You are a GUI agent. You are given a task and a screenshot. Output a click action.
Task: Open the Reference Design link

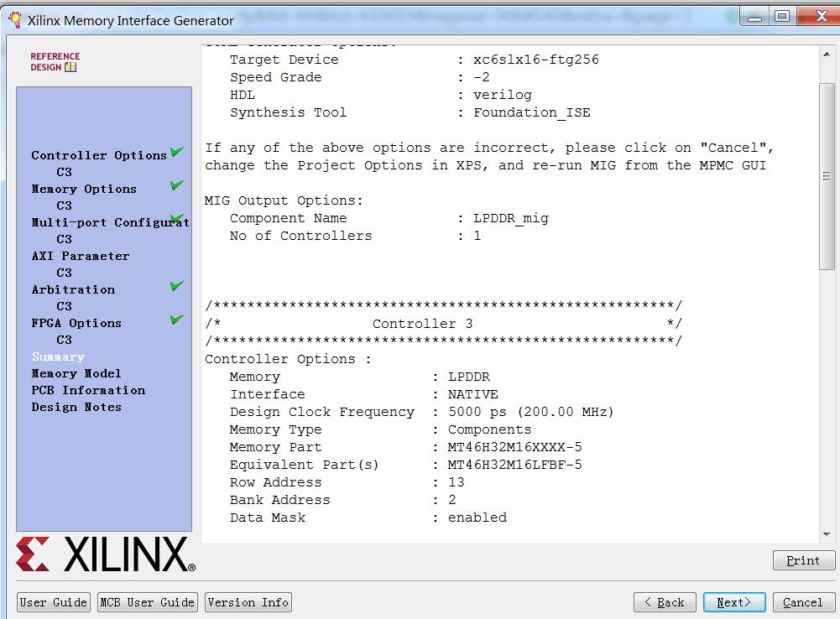pyautogui.click(x=55, y=61)
